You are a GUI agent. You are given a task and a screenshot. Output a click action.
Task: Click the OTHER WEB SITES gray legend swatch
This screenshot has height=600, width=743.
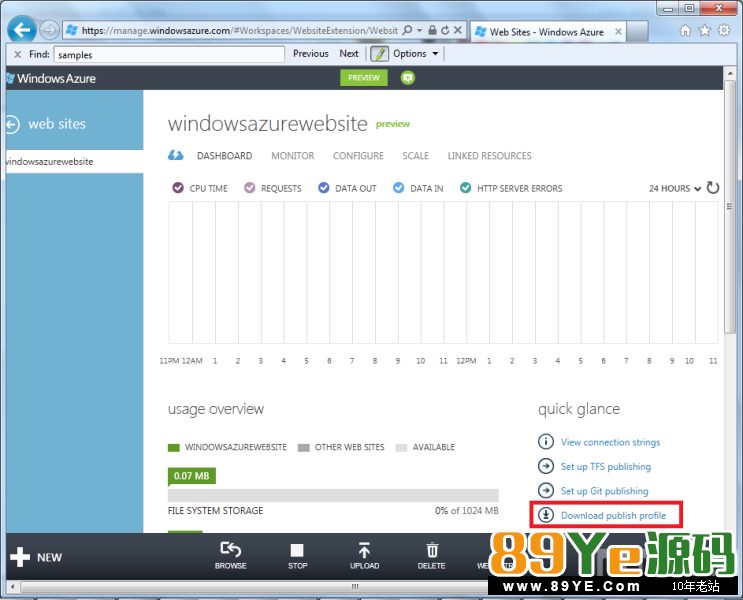(303, 447)
